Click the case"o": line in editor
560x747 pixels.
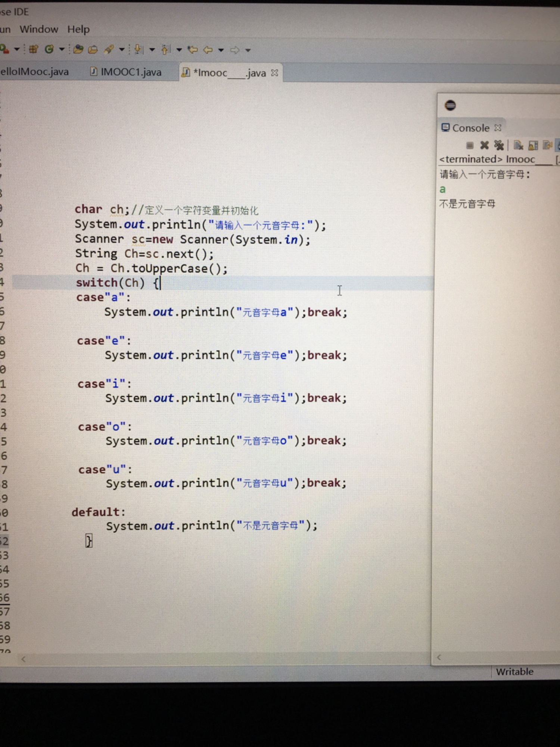point(105,427)
